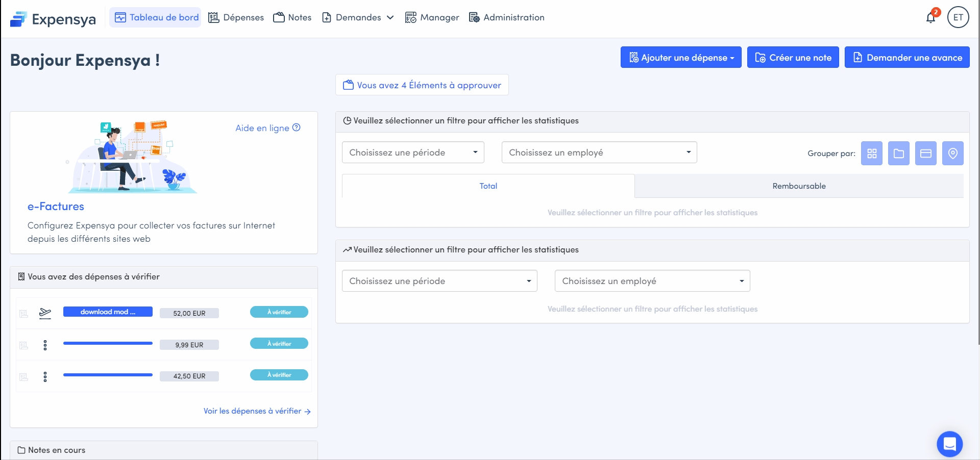Click Créer une note button

pyautogui.click(x=793, y=57)
